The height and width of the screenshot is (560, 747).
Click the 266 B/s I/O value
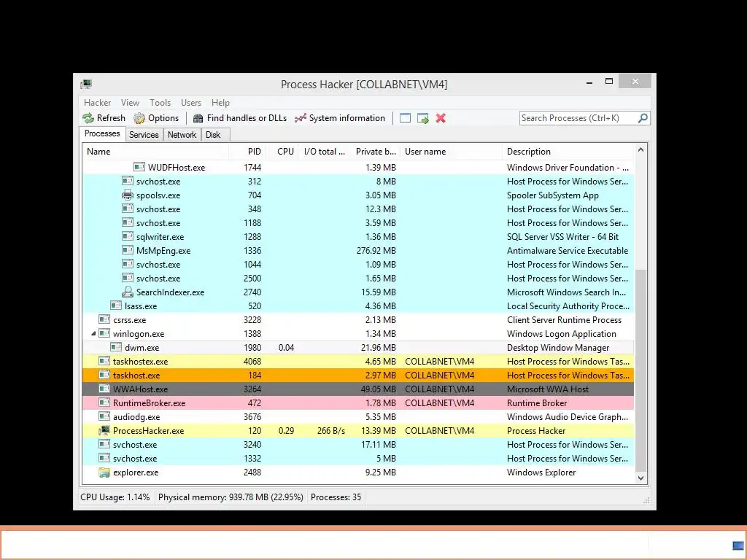[x=331, y=430]
